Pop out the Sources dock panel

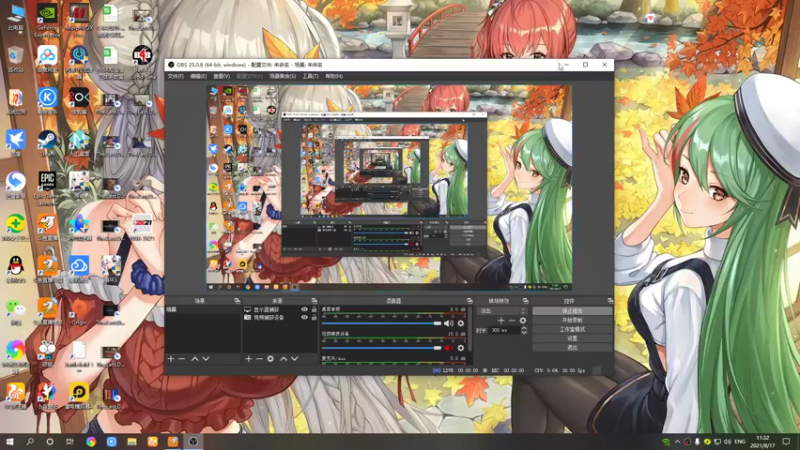tap(314, 301)
